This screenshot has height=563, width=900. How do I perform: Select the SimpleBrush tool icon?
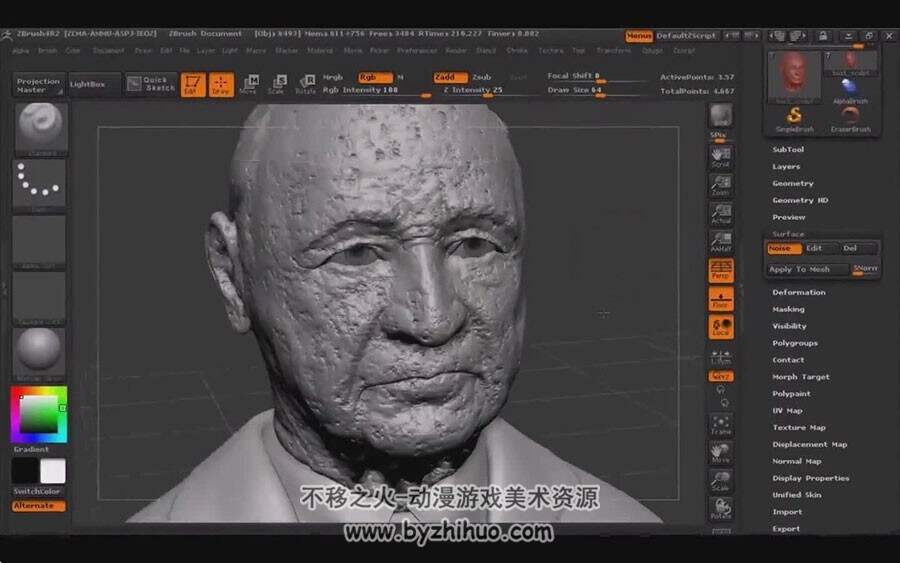[794, 120]
